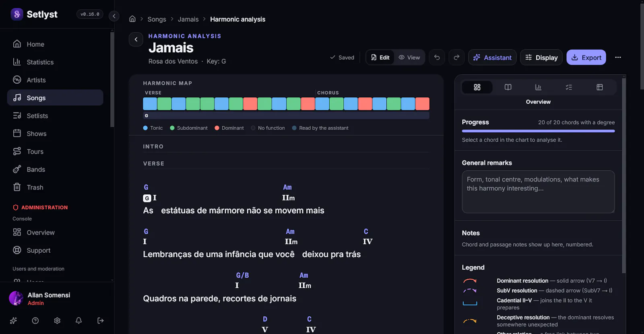Open Bands in the sidebar
644x334 pixels.
55,169
